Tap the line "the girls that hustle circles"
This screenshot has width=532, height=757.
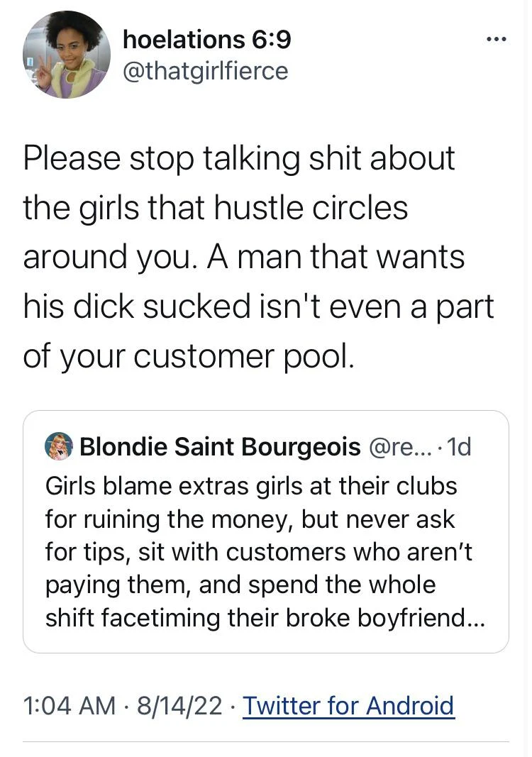216,208
